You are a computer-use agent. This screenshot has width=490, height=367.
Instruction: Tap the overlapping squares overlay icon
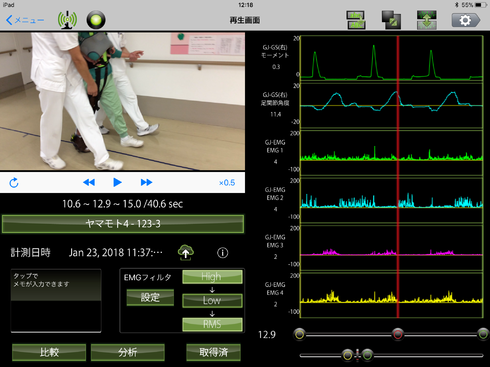pyautogui.click(x=391, y=20)
